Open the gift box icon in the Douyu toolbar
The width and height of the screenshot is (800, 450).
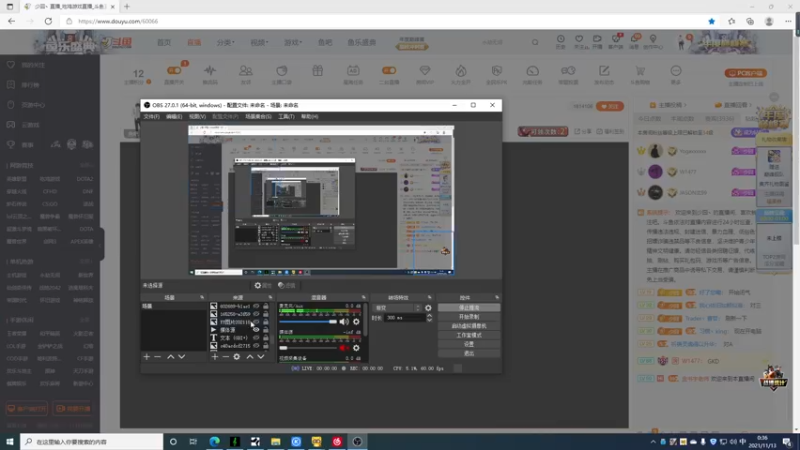[x=317, y=70]
